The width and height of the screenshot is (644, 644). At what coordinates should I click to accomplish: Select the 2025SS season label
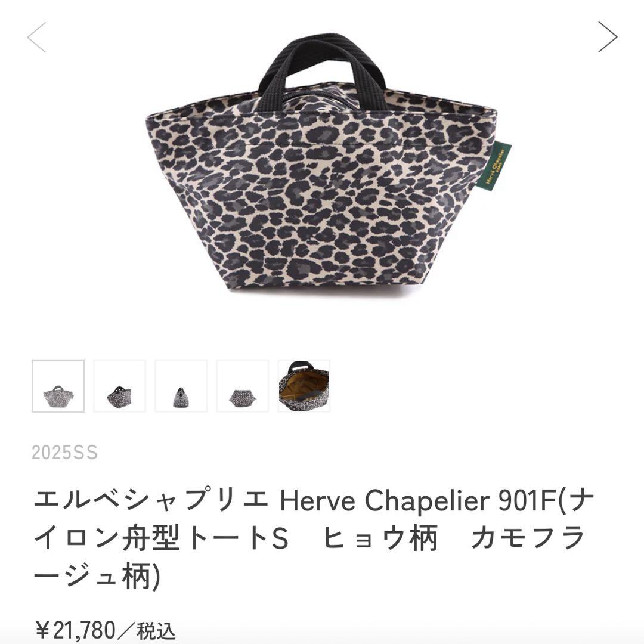tap(65, 453)
